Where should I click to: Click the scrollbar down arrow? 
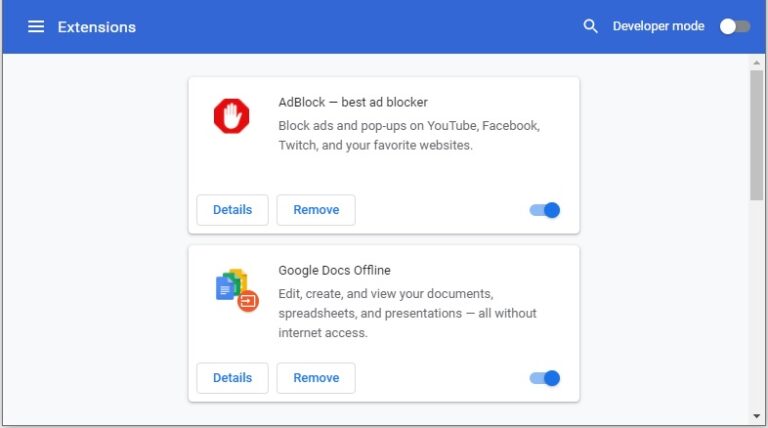point(757,415)
